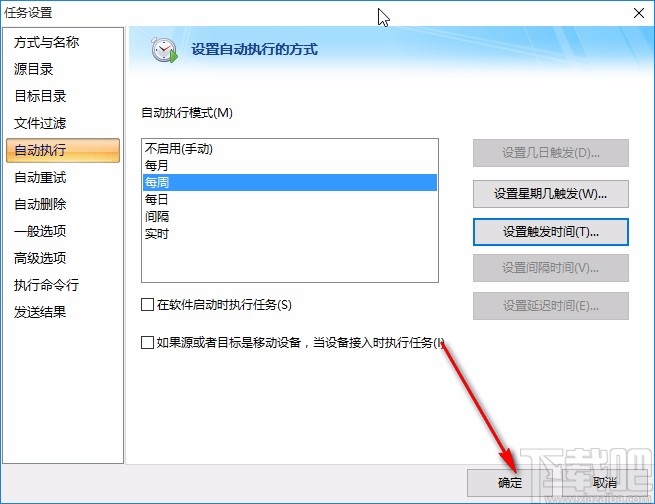Close the 任务设置 dialog window
Viewport: 655px width, 504px height.
click(x=639, y=13)
